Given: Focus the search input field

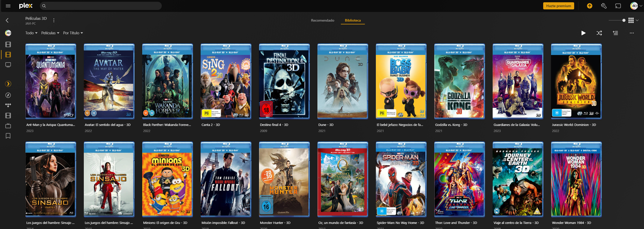Looking at the screenshot, I should click(x=101, y=6).
